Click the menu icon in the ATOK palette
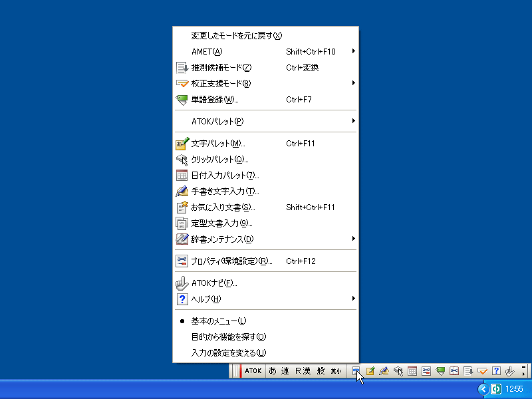 click(356, 371)
